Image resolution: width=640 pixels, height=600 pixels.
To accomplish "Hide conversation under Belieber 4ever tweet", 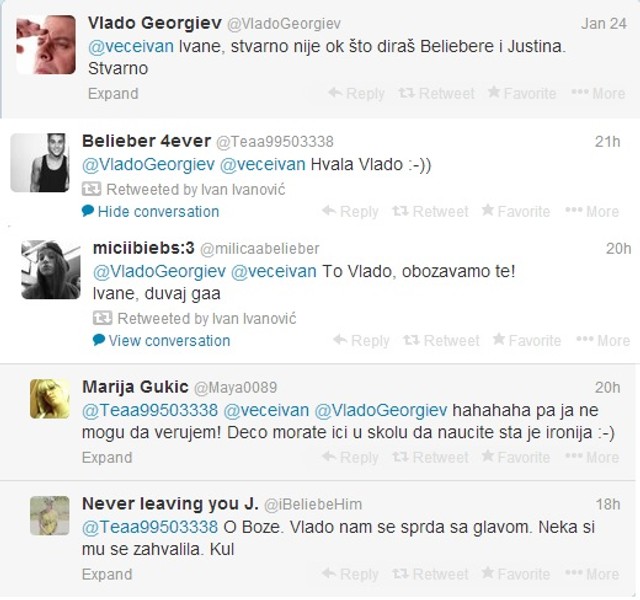I will [x=150, y=211].
